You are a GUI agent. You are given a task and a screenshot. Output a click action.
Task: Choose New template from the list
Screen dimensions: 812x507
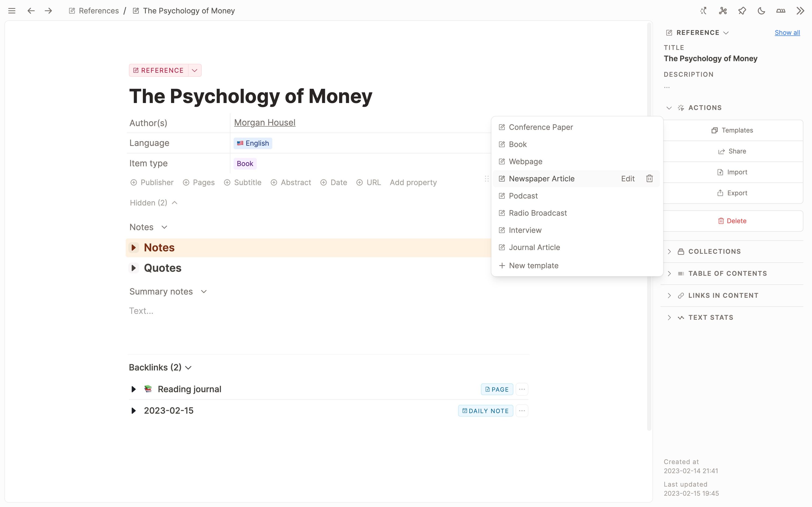point(534,266)
